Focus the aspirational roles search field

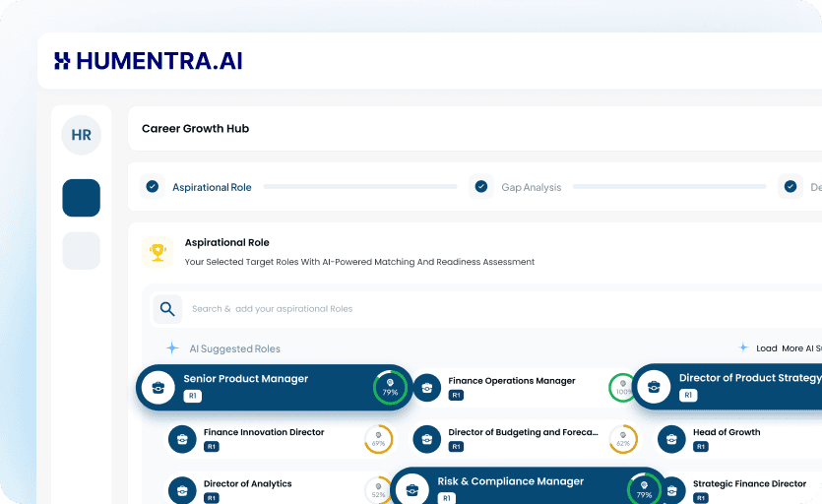[486, 309]
